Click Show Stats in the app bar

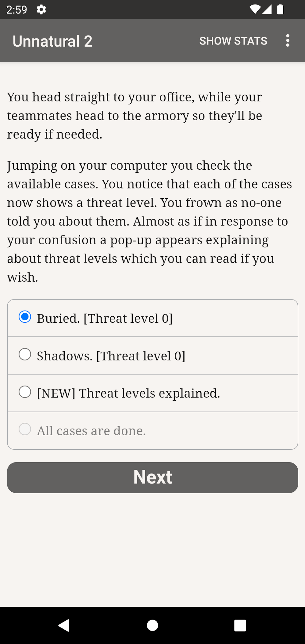coord(233,41)
